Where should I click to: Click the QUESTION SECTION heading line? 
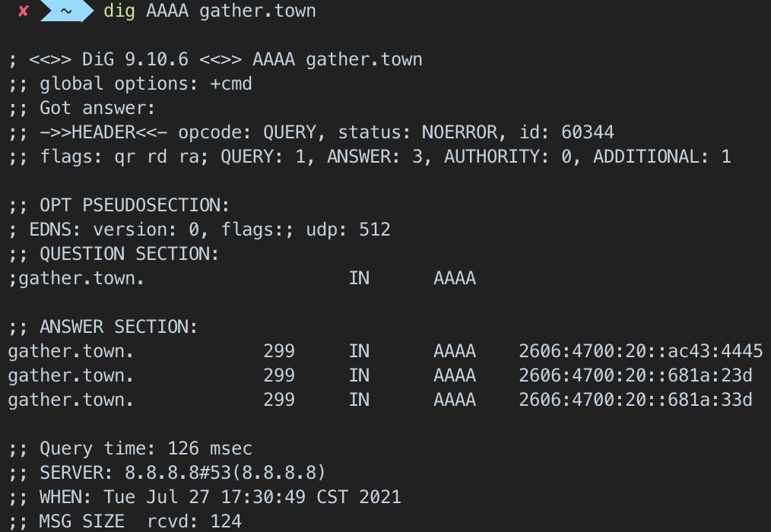113,254
